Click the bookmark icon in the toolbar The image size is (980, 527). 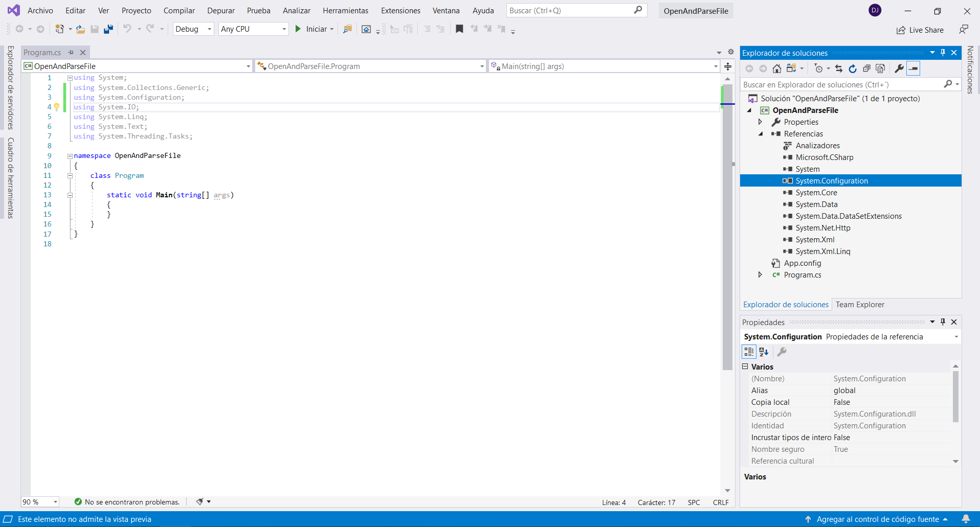point(459,29)
